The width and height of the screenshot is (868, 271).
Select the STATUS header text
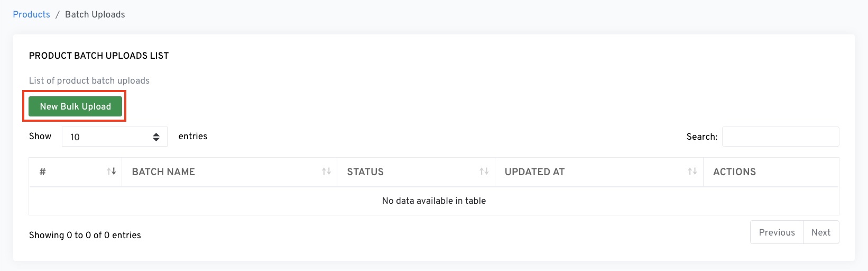tap(365, 171)
